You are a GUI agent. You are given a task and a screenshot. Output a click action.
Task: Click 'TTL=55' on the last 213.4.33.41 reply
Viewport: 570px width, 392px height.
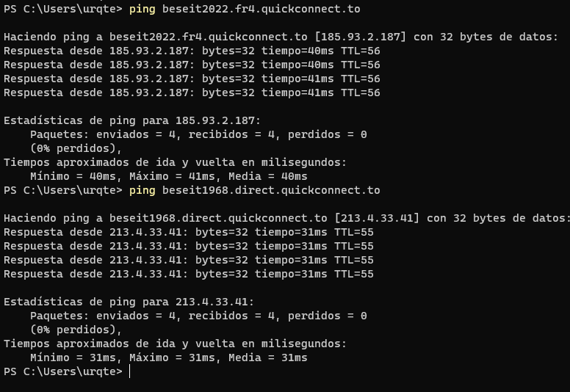pos(354,274)
